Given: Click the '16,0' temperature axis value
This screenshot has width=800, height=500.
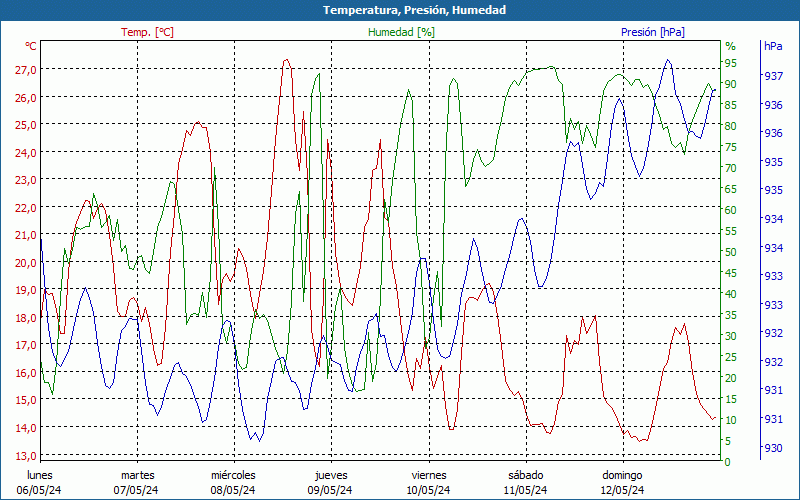Looking at the screenshot, I should 26,373.
